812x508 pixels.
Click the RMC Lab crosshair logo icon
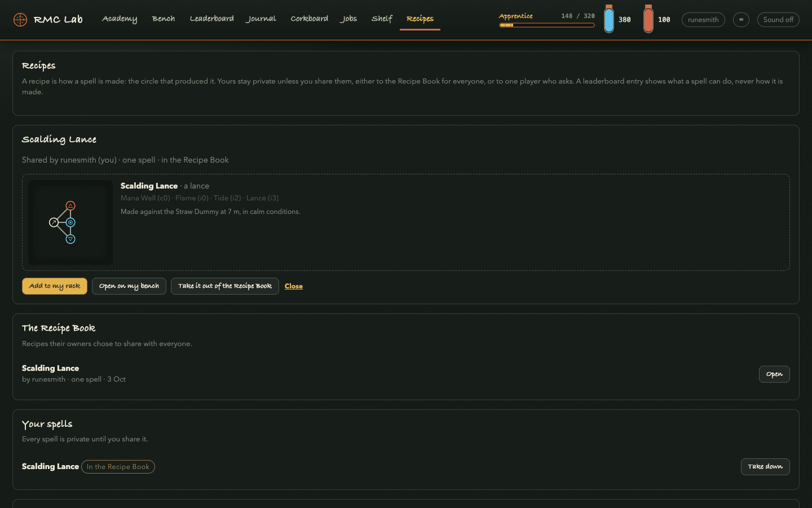20,20
